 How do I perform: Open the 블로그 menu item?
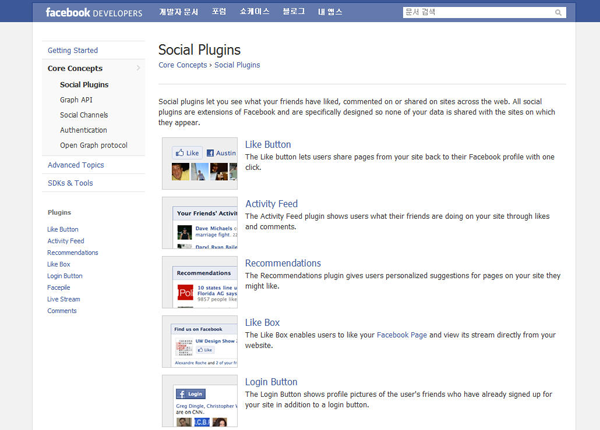click(x=293, y=12)
